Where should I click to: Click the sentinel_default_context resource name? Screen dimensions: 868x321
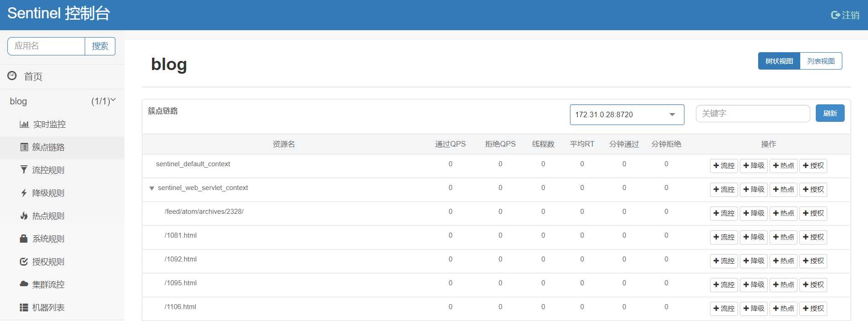pos(193,164)
